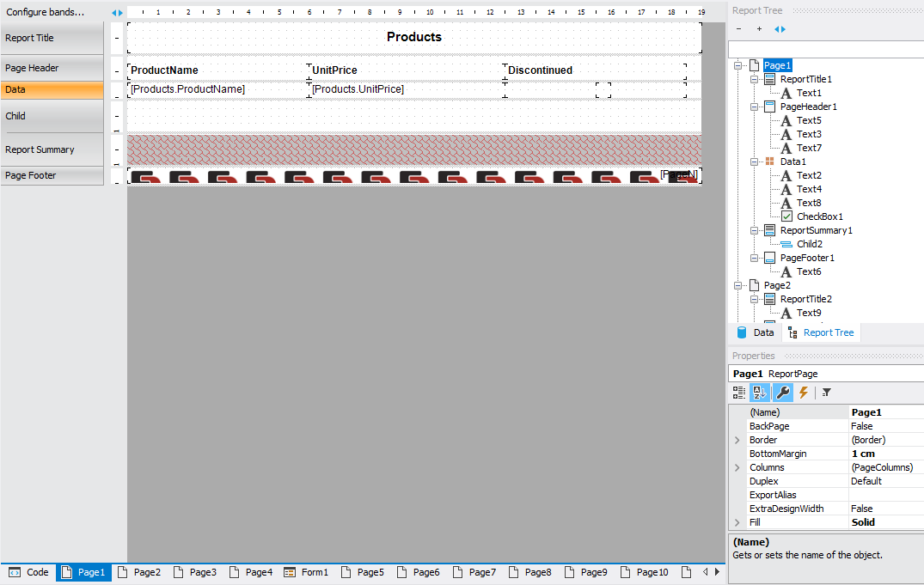Expand all nodes with plus button in Report Tree
Screen dimensions: 924x585
tap(759, 29)
